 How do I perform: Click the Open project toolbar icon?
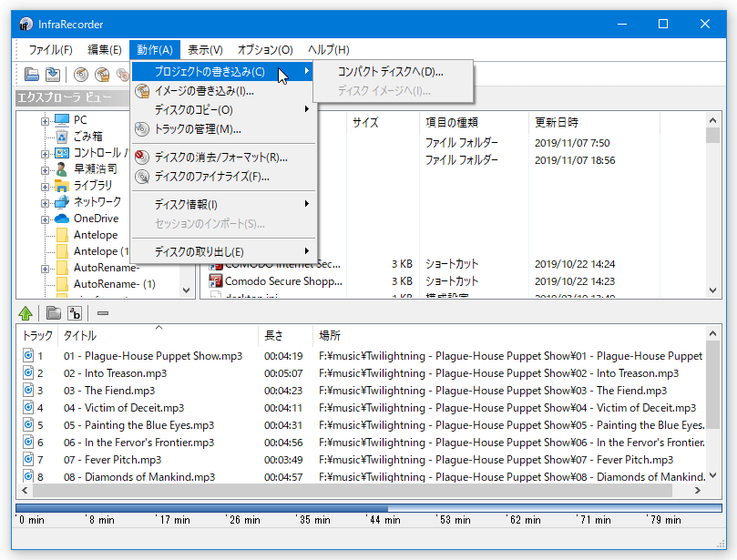(x=32, y=74)
